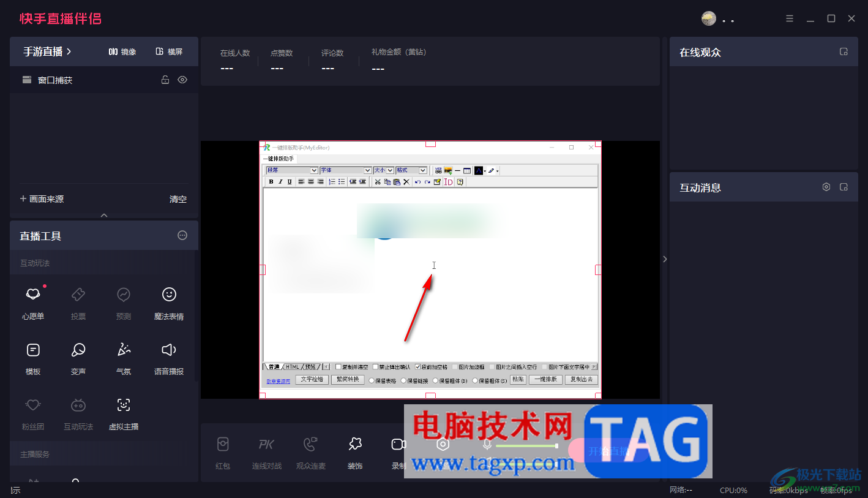Switch to 普通 view tab in MyEditor
The width and height of the screenshot is (868, 498).
[x=274, y=367]
